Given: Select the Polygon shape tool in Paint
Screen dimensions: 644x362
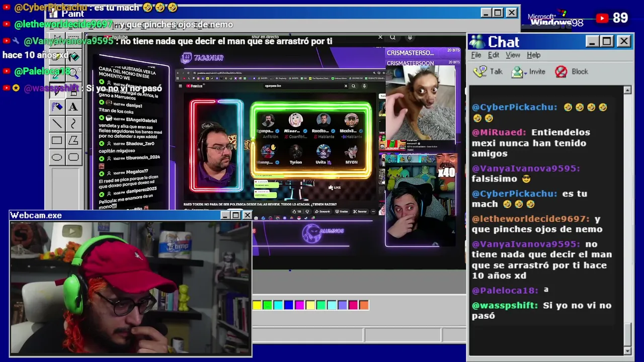Looking at the screenshot, I should 73,141.
